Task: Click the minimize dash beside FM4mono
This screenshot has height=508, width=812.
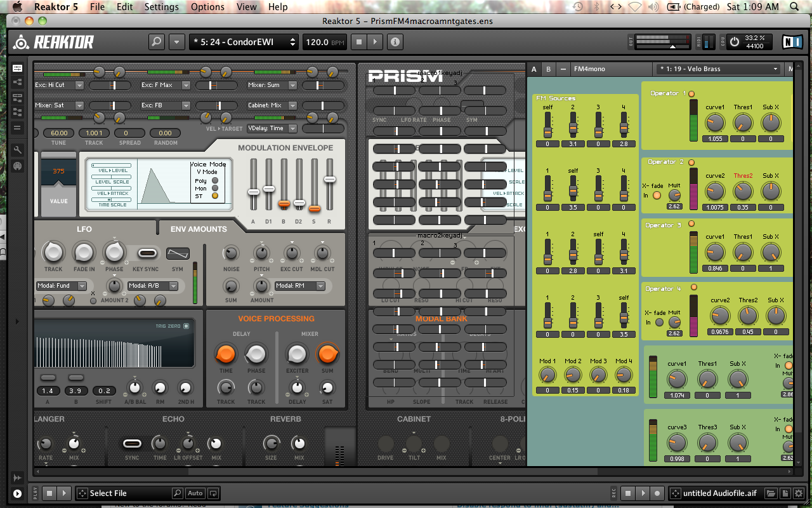Action: coord(563,69)
